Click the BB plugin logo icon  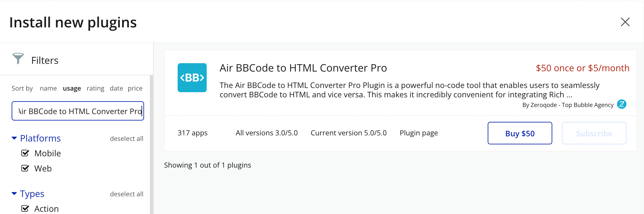[192, 78]
